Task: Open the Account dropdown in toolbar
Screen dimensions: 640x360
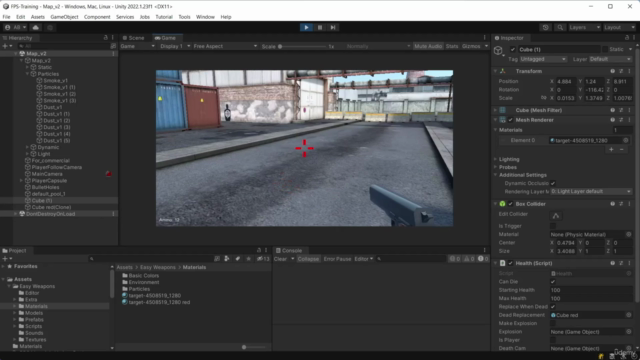Action: tap(15, 27)
